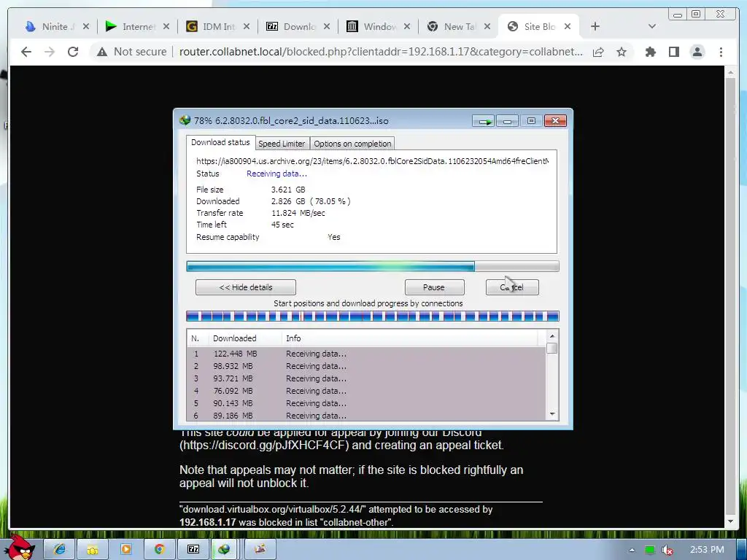Open the Chrome tab search dropdown chevron
The height and width of the screenshot is (560, 747).
(652, 27)
